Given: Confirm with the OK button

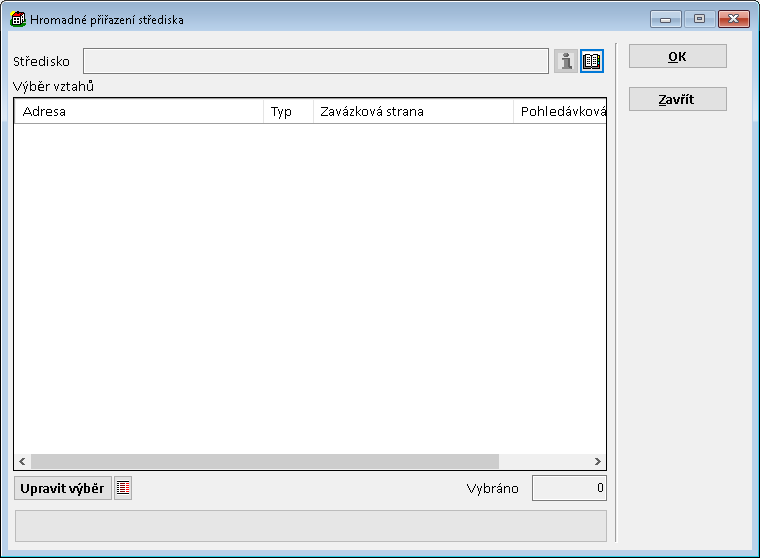Looking at the screenshot, I should 677,57.
